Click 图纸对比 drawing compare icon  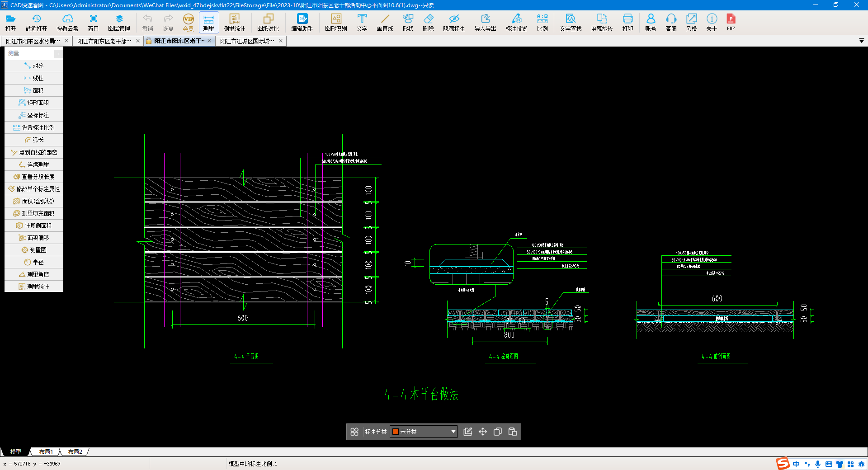(x=268, y=22)
